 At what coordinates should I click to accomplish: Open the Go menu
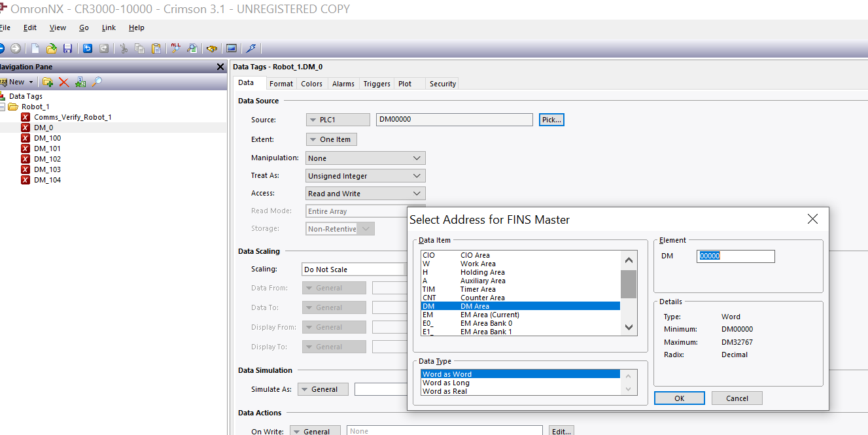click(x=84, y=27)
